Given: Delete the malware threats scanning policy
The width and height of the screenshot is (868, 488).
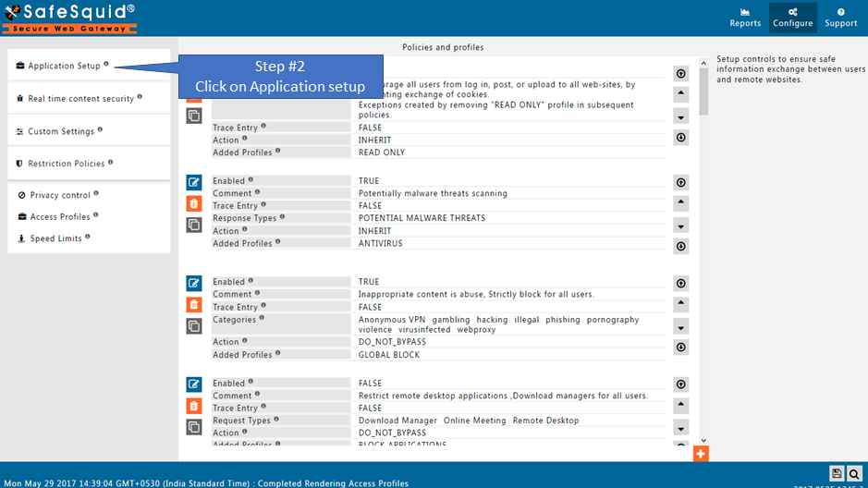Looking at the screenshot, I should 194,203.
